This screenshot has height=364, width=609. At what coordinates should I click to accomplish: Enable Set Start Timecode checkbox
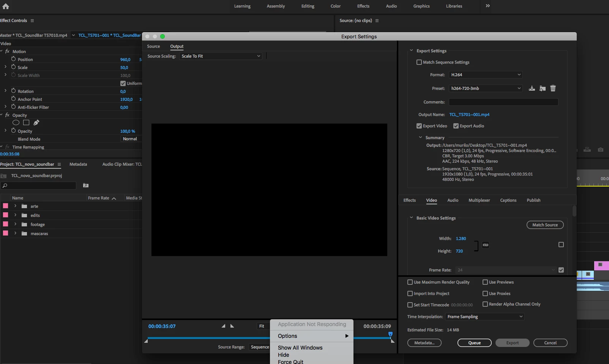[410, 305]
